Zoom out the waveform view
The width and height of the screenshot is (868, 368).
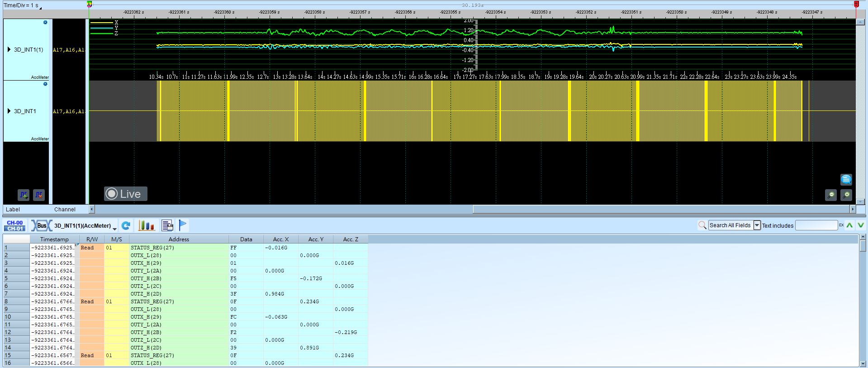[831, 195]
